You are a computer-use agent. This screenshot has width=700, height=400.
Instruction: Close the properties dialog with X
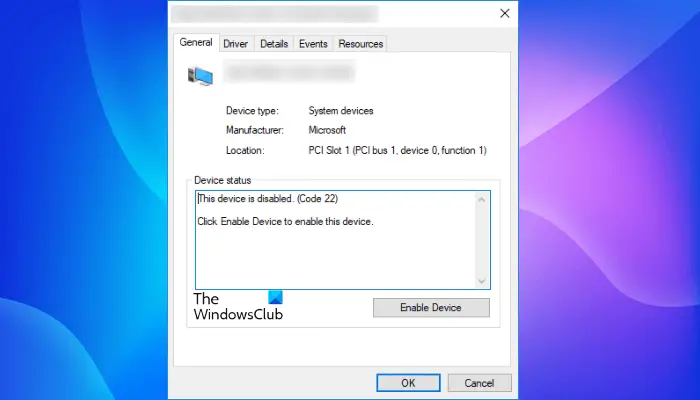[x=505, y=14]
